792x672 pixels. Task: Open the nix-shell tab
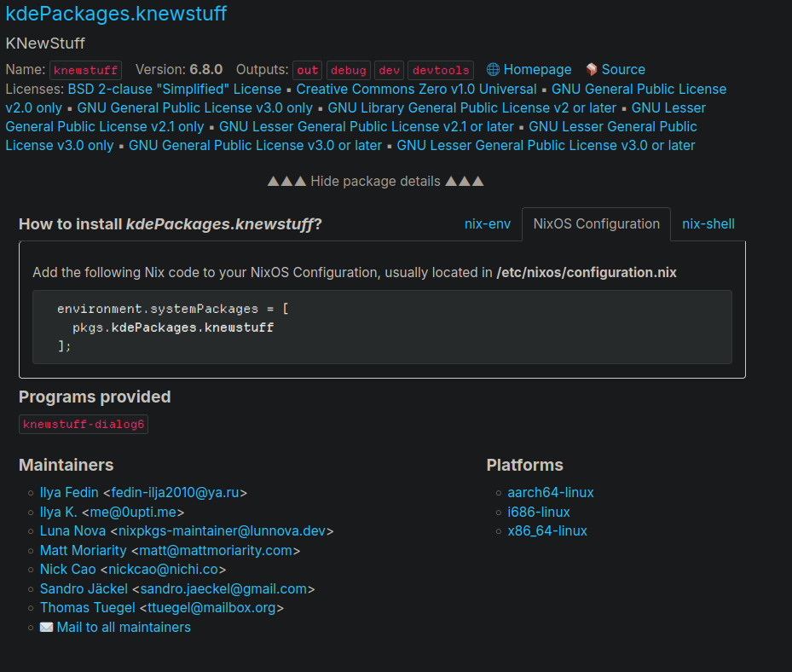(x=708, y=223)
